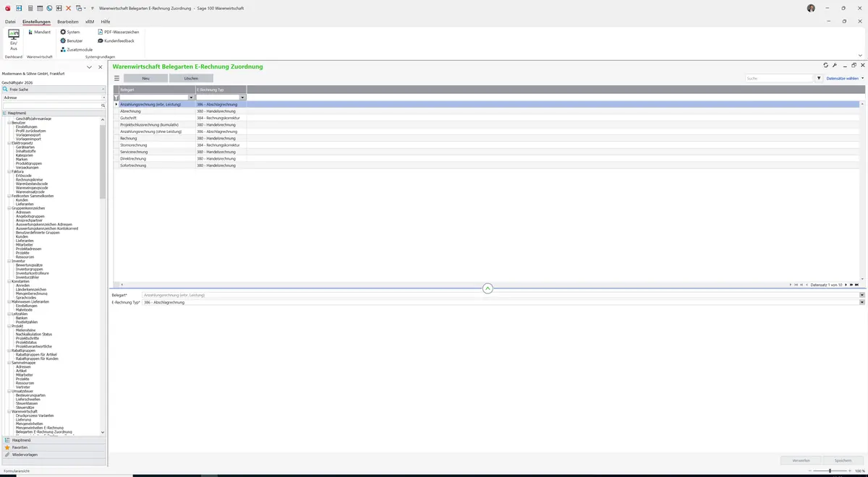Open Mandant settings in the ribbon
The image size is (868, 477).
[39, 32]
